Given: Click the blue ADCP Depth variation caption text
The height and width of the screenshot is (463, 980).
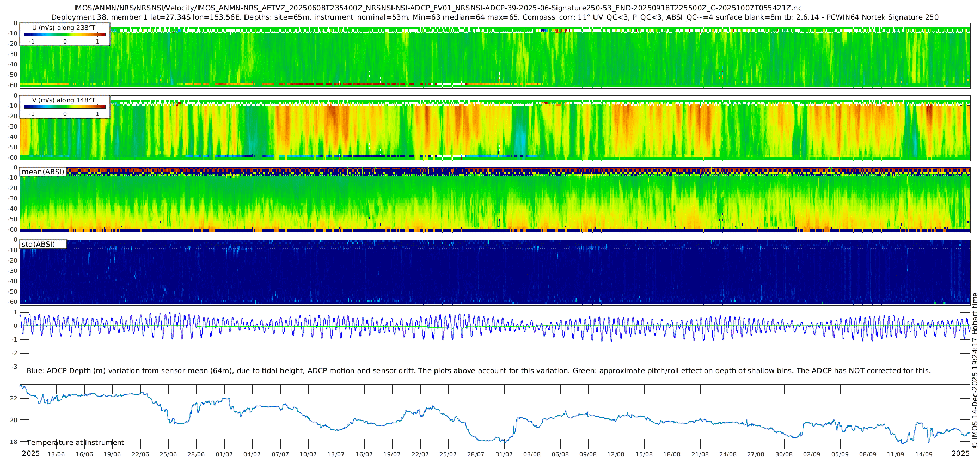Looking at the screenshot, I should pyautogui.click(x=479, y=371).
